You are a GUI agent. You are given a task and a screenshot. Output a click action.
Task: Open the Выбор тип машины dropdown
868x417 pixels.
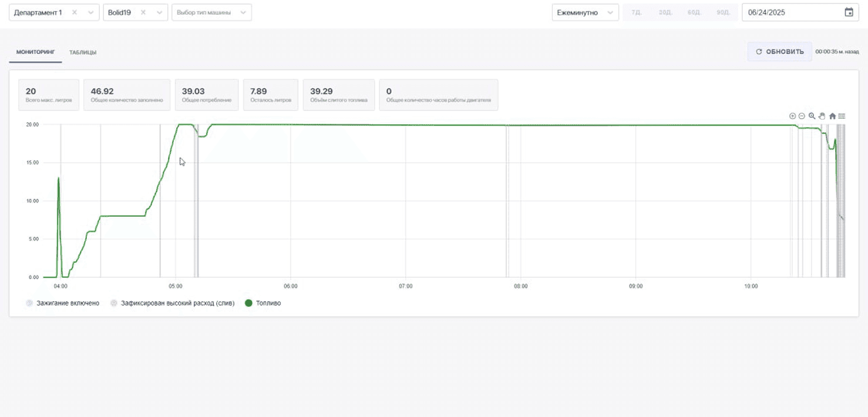[211, 12]
